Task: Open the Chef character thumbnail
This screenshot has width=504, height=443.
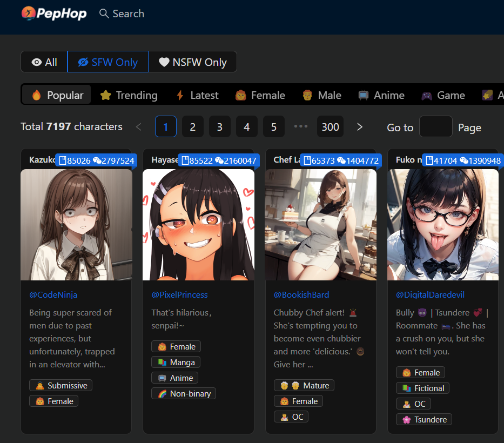Action: (x=320, y=224)
